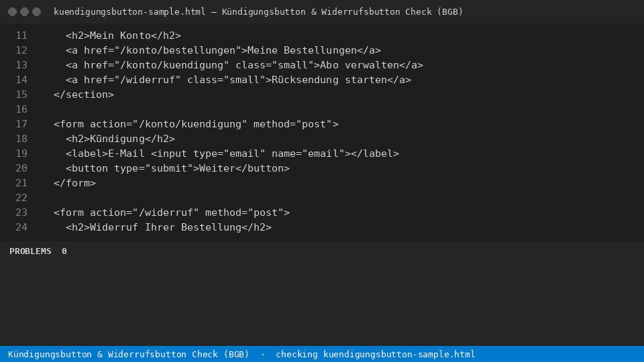Click the code line with Mein Konto heading
This screenshot has height=362, width=644.
tap(123, 36)
